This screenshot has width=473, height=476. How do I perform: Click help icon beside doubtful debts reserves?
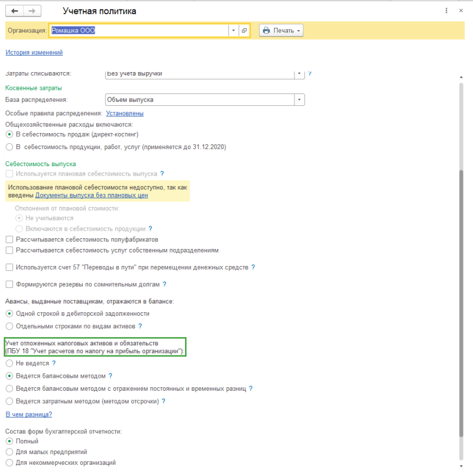pos(164,284)
